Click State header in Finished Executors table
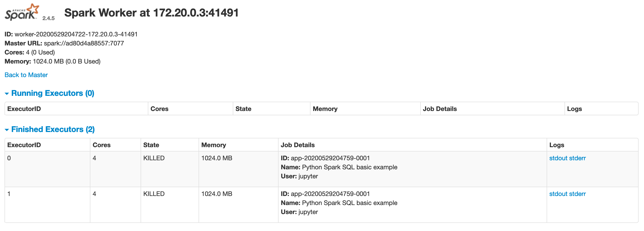The height and width of the screenshot is (231, 644). tap(151, 145)
